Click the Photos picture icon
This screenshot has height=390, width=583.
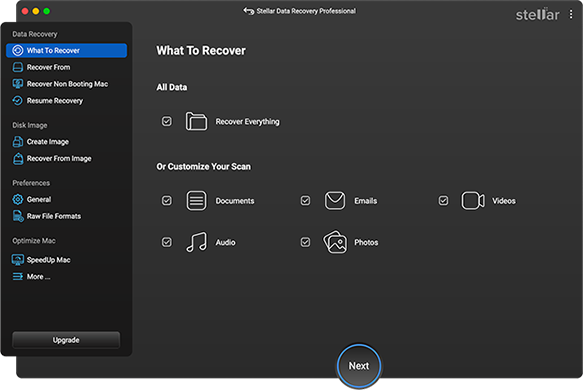pyautogui.click(x=335, y=242)
